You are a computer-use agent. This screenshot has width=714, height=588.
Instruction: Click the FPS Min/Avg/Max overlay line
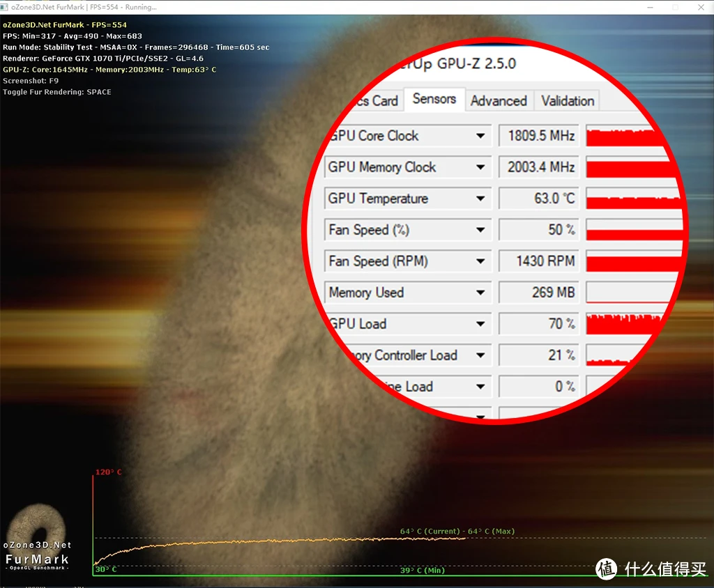(73, 36)
